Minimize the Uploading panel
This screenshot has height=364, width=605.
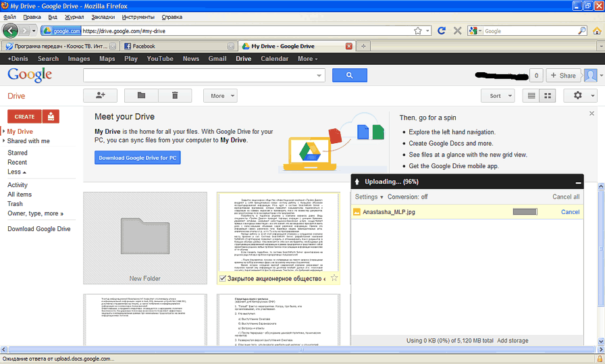click(578, 182)
